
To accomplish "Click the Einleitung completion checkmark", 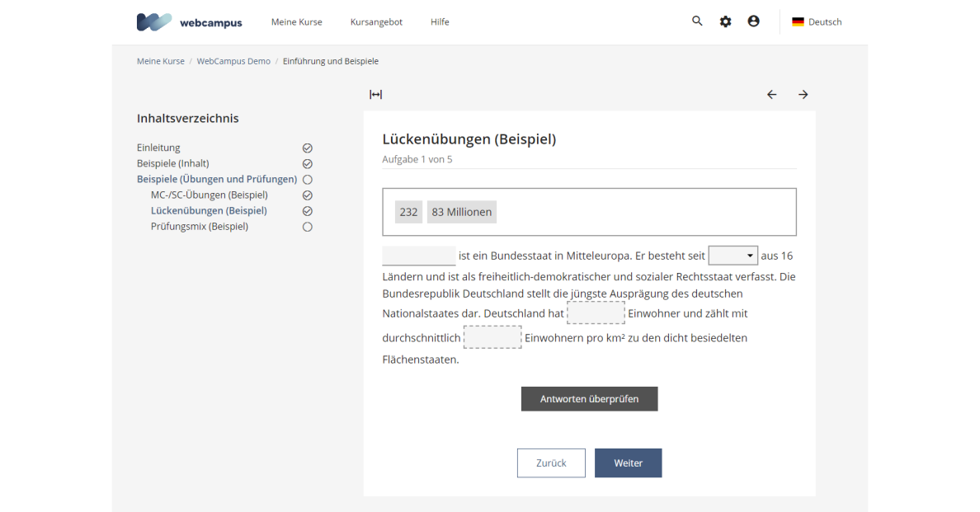I will tap(308, 148).
